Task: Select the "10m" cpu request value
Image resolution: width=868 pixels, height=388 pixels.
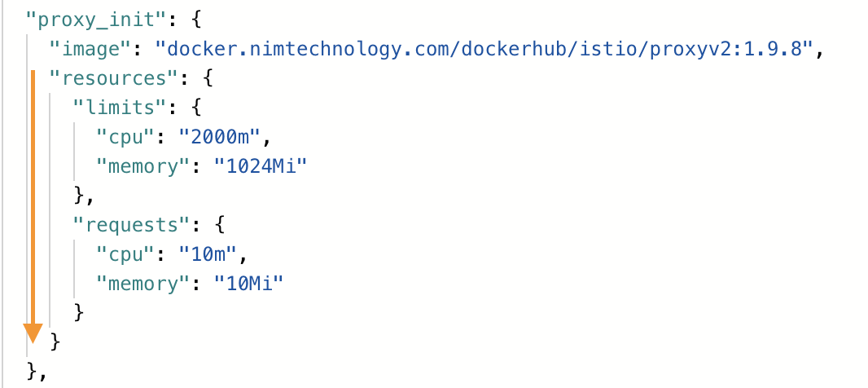Action: [x=208, y=254]
